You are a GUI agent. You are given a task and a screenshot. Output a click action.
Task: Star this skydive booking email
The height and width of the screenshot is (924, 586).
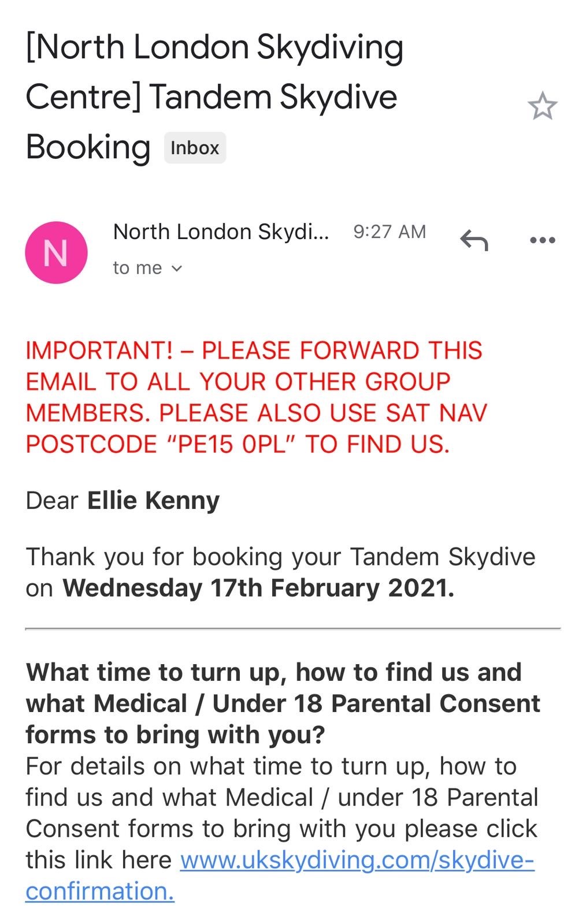(542, 106)
